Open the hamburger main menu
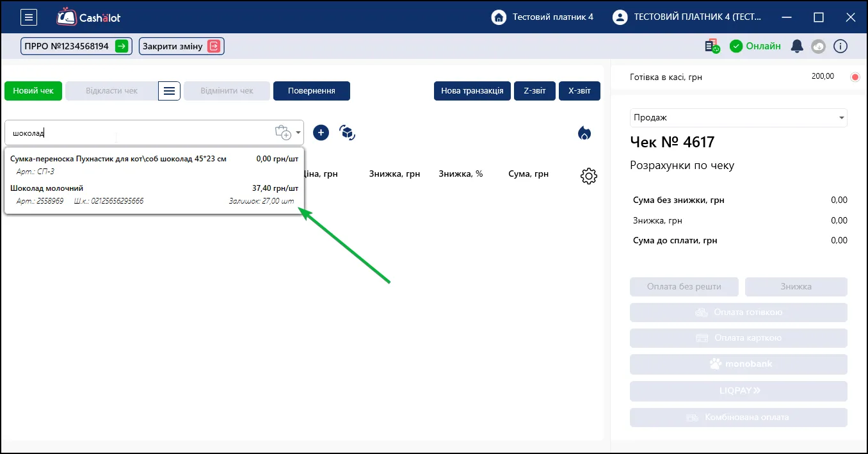Screen dimensions: 868x454 pos(28,17)
